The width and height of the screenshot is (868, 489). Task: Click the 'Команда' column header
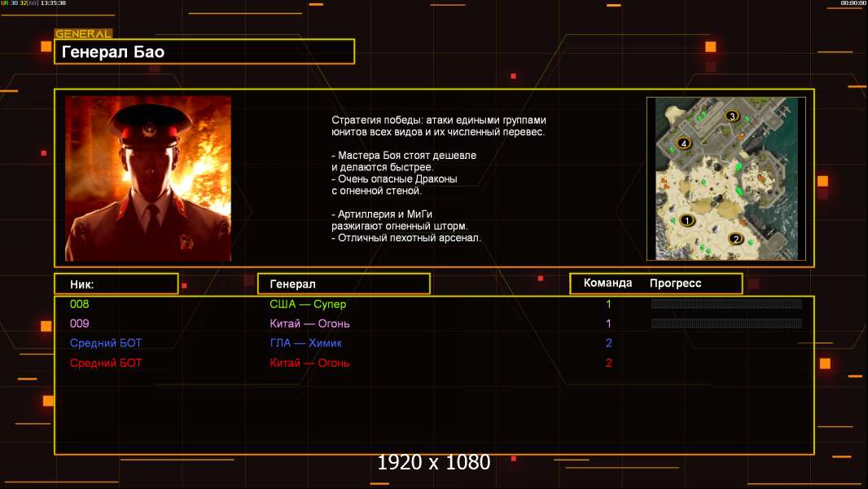pos(607,283)
